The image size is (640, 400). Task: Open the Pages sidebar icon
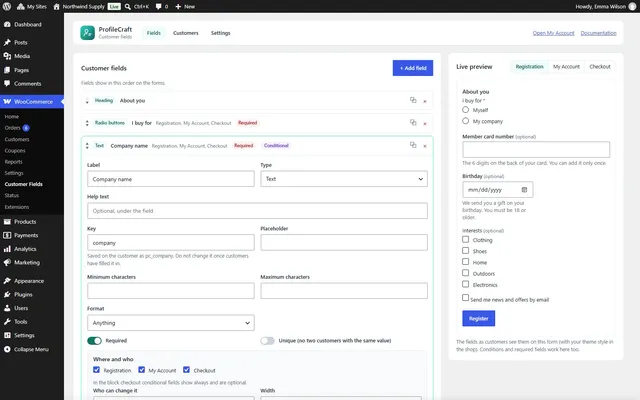coord(7,70)
